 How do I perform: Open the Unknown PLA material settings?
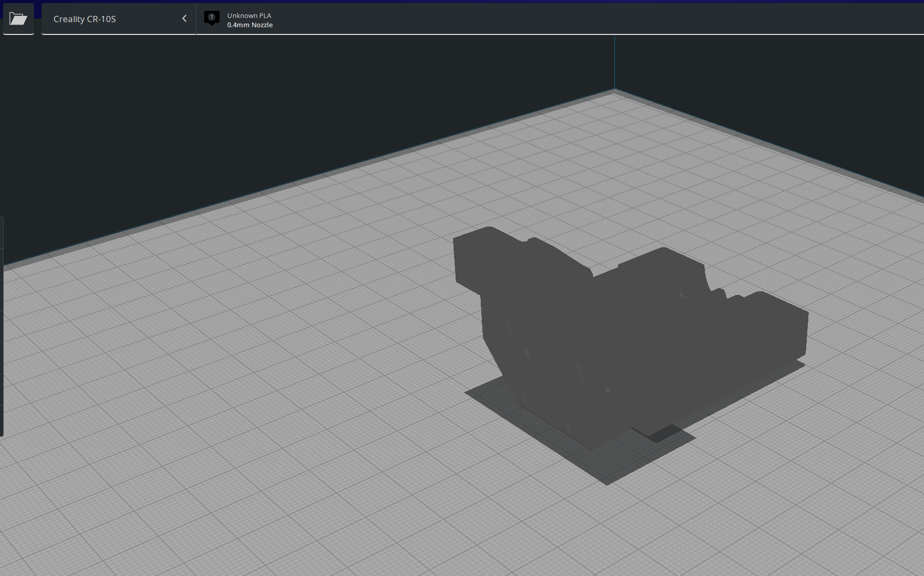pyautogui.click(x=249, y=15)
